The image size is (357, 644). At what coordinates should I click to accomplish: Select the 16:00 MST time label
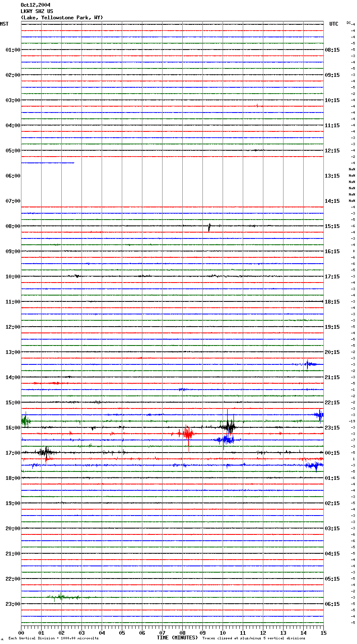(x=13, y=427)
